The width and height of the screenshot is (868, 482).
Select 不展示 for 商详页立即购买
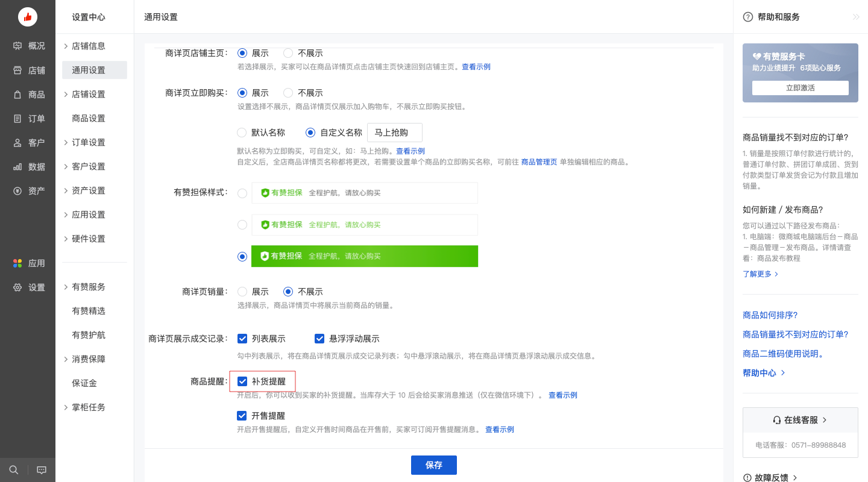(288, 93)
